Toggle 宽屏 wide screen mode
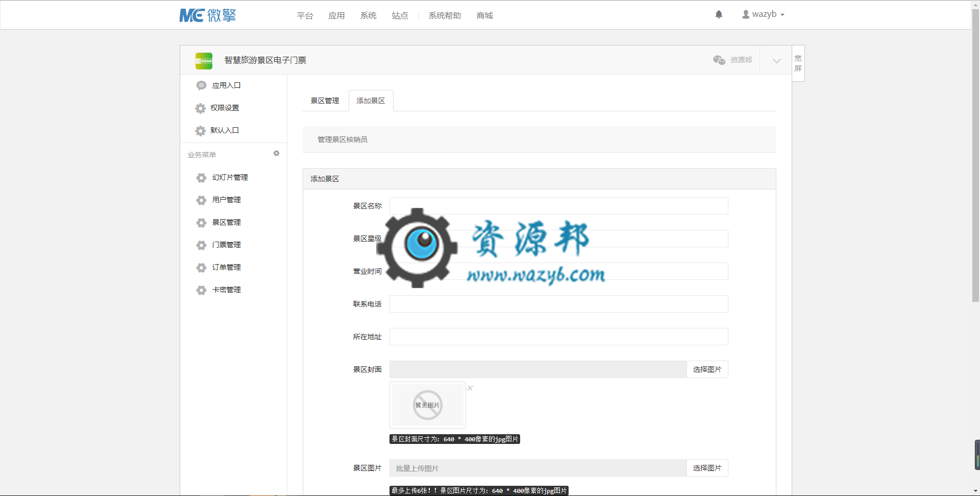Image resolution: width=980 pixels, height=496 pixels. click(x=798, y=63)
